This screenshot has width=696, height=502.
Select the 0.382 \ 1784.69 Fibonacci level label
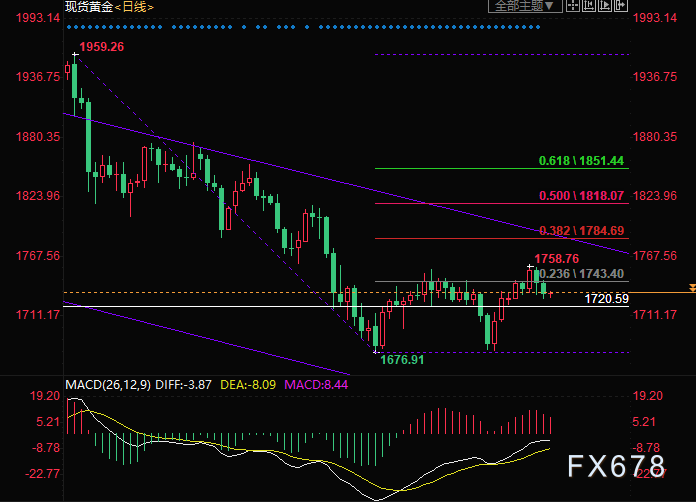coord(581,231)
